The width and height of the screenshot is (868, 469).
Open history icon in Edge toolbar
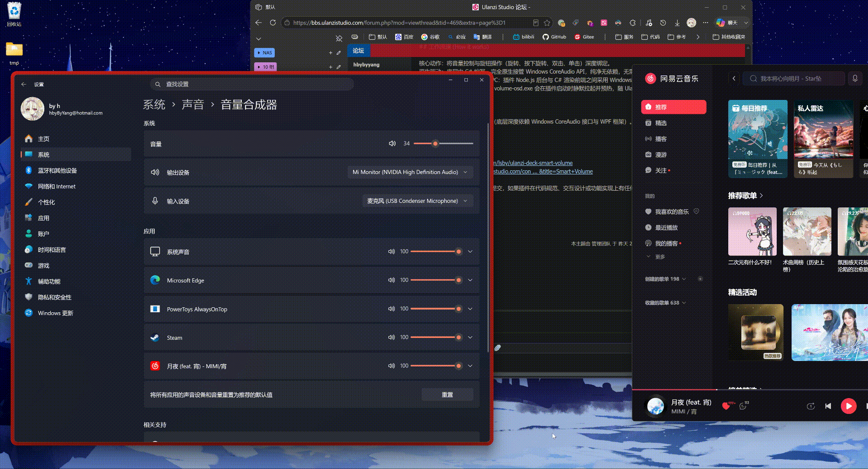click(663, 23)
